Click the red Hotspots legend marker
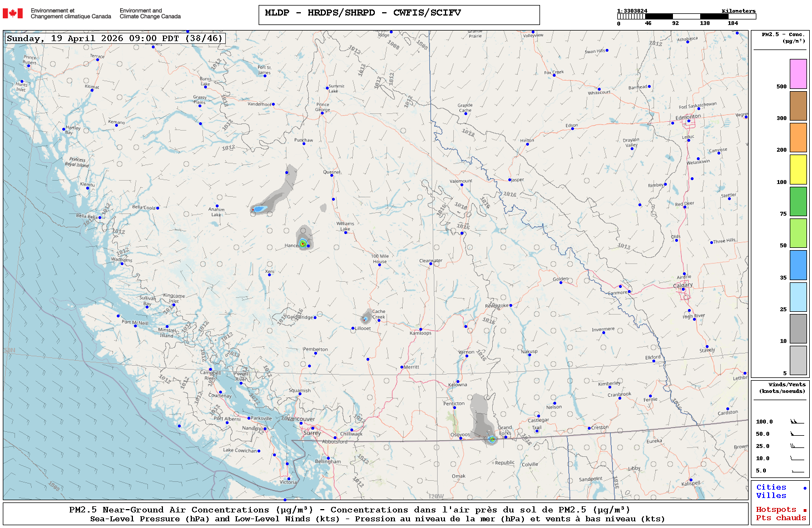Screen dimensions: 812x528 click(x=804, y=510)
